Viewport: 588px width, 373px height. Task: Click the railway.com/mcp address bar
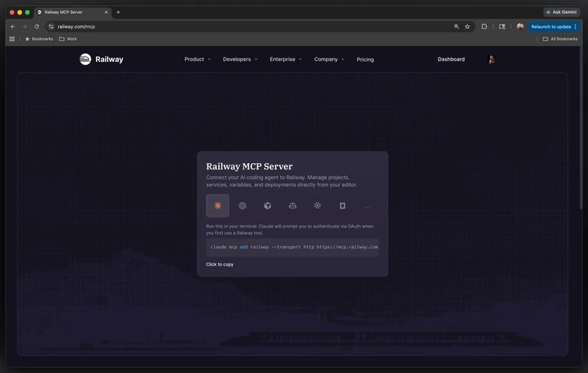coord(255,27)
